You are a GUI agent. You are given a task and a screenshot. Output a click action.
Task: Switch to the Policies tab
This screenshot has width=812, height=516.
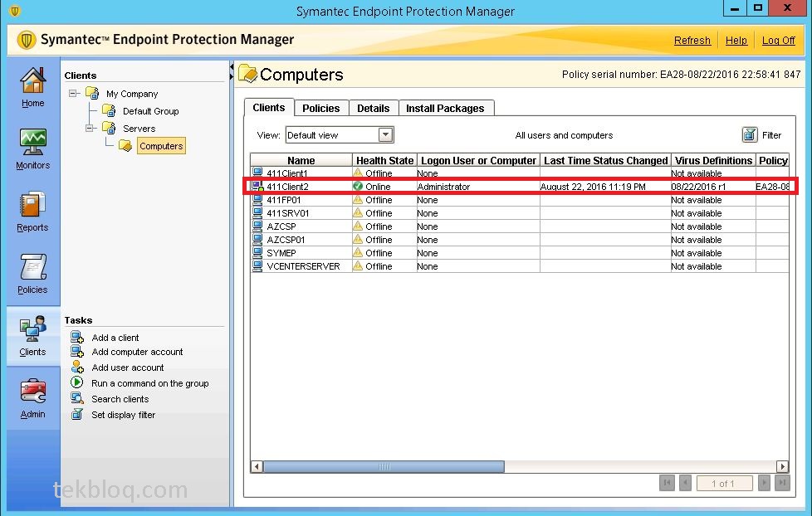click(321, 108)
